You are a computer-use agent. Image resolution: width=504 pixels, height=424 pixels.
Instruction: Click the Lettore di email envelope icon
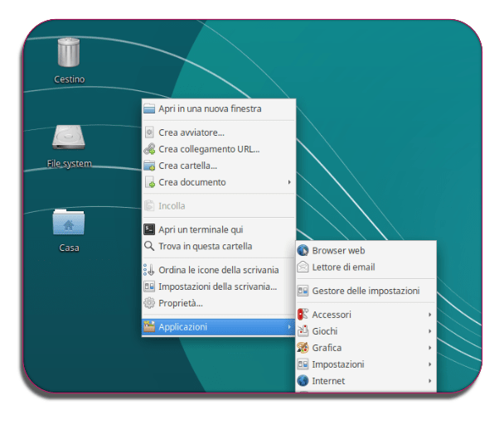click(x=303, y=267)
